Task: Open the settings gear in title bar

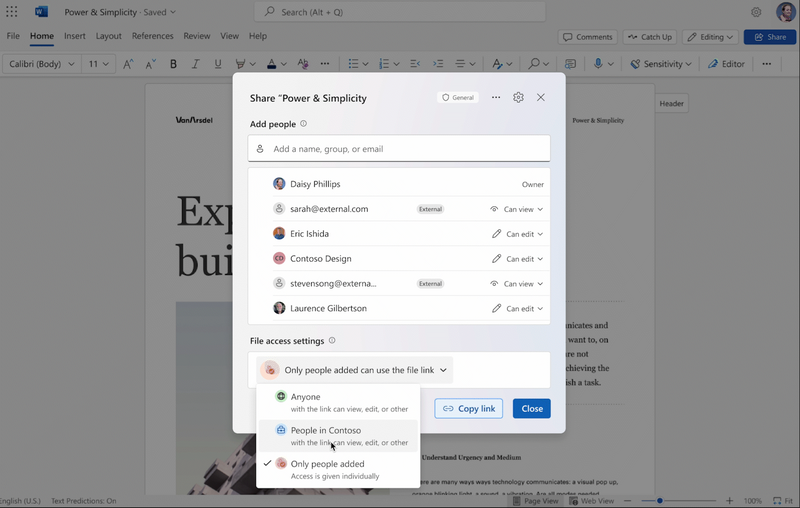Action: pos(756,12)
